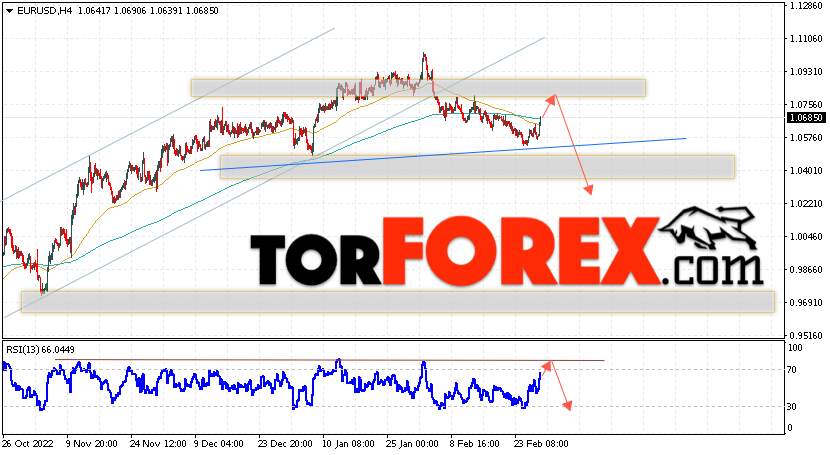Click the 0.95160 price scale label

pyautogui.click(x=807, y=335)
